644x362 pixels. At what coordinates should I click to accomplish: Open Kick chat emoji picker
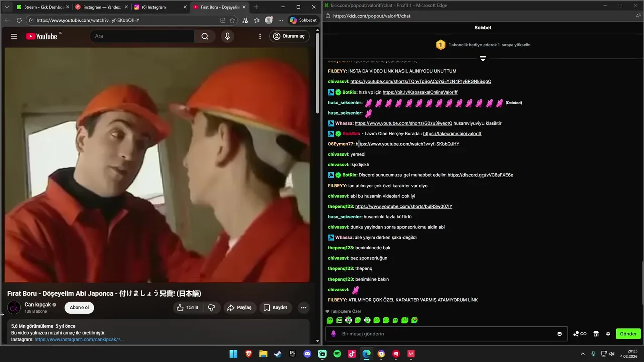(559, 334)
